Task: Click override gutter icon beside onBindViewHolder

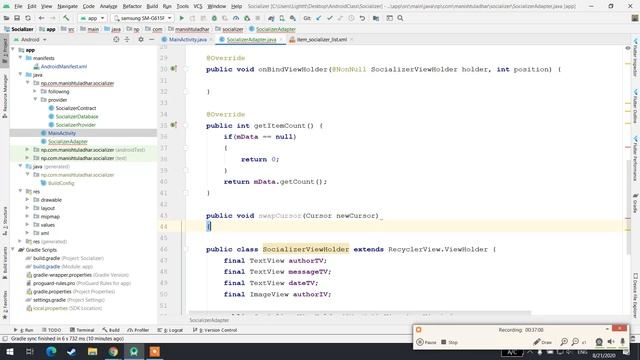Action: [x=173, y=69]
